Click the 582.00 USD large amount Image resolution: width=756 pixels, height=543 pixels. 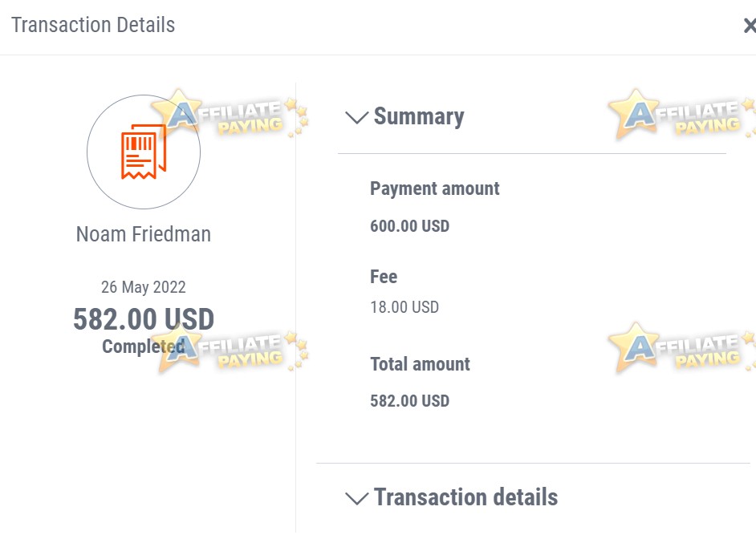coord(143,319)
